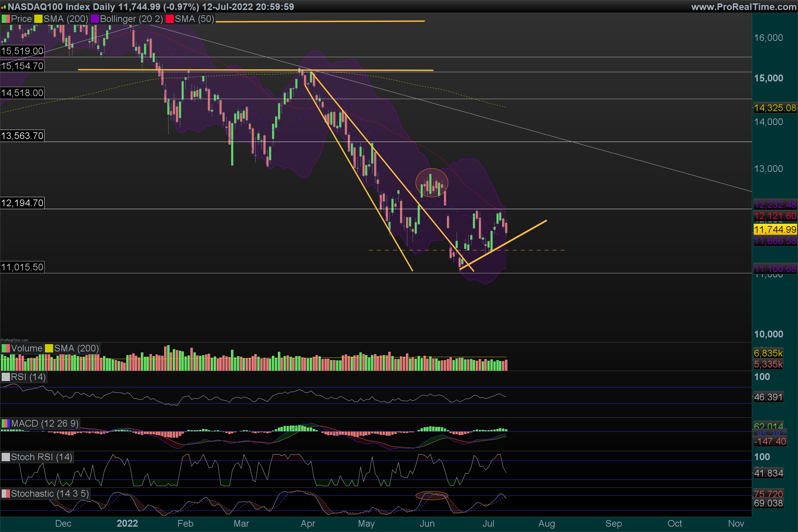Click the yellow SMA (200) swatch
This screenshot has width=798, height=532.
[x=38, y=19]
